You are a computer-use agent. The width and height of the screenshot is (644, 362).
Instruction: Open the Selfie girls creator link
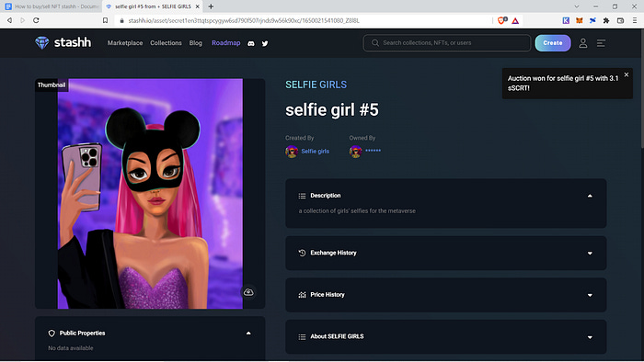(315, 152)
